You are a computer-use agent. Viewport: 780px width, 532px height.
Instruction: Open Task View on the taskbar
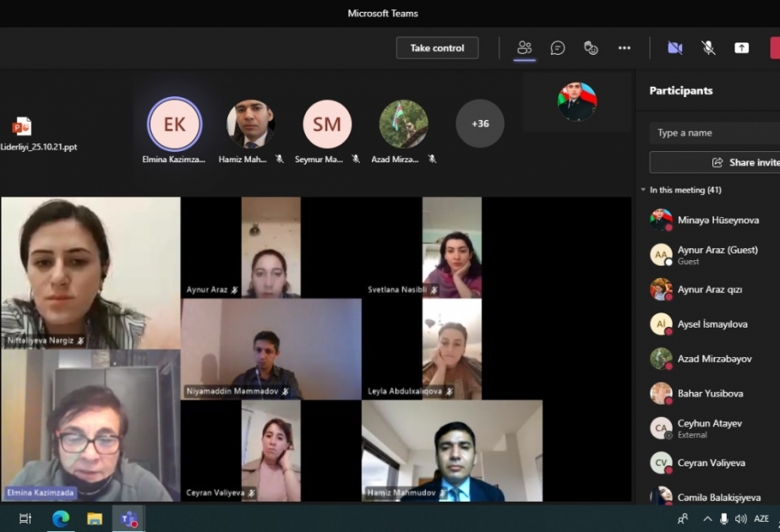pos(25,519)
